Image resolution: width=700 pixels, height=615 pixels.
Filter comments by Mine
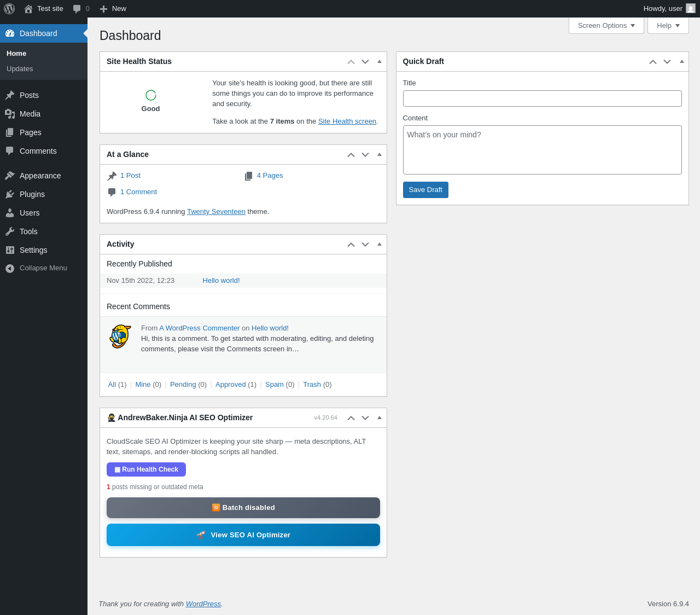tap(143, 385)
